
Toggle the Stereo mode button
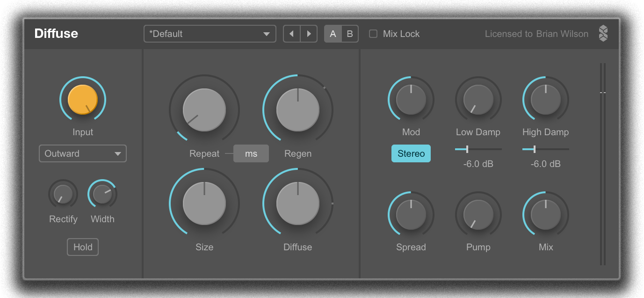tap(411, 153)
